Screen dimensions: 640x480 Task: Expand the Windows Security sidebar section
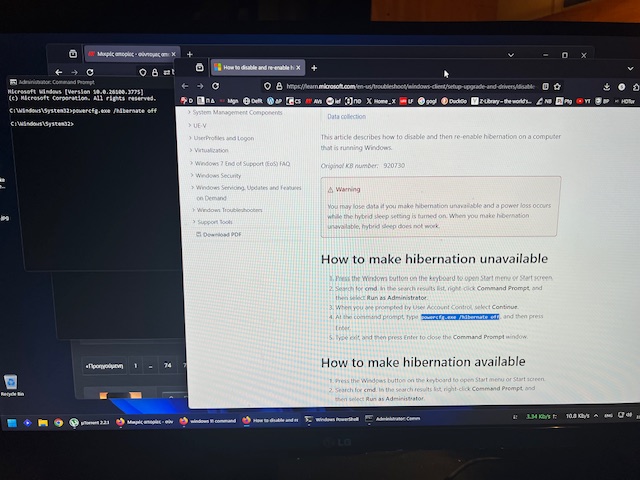point(217,175)
